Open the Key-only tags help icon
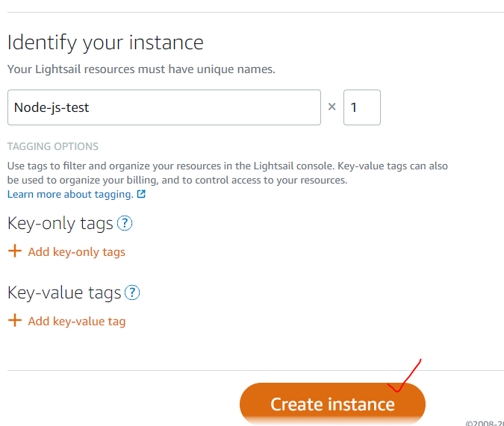 [125, 223]
